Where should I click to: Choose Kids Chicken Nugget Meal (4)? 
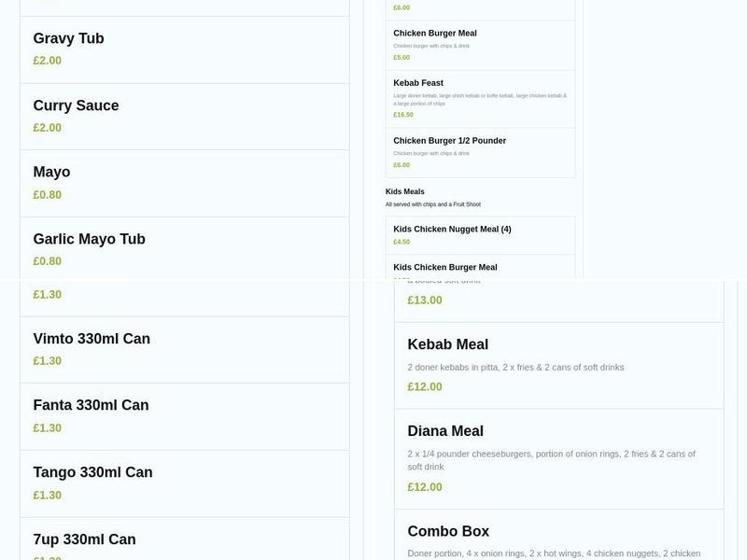pyautogui.click(x=455, y=228)
